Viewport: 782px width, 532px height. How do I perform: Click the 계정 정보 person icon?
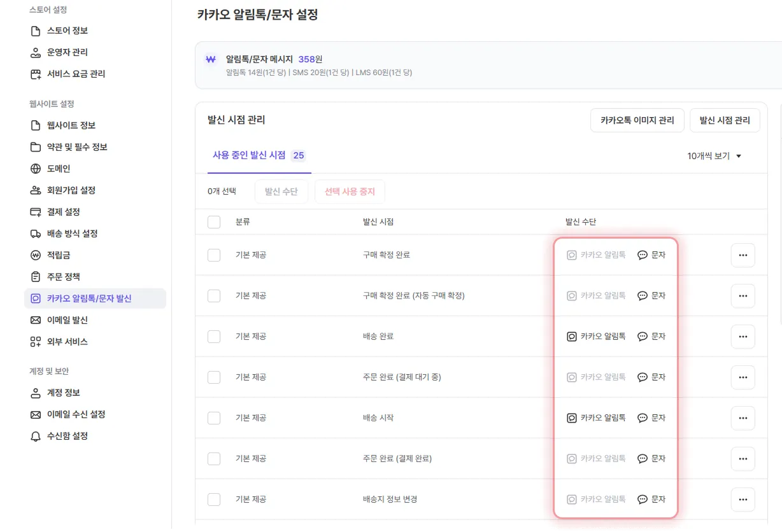[x=36, y=393]
